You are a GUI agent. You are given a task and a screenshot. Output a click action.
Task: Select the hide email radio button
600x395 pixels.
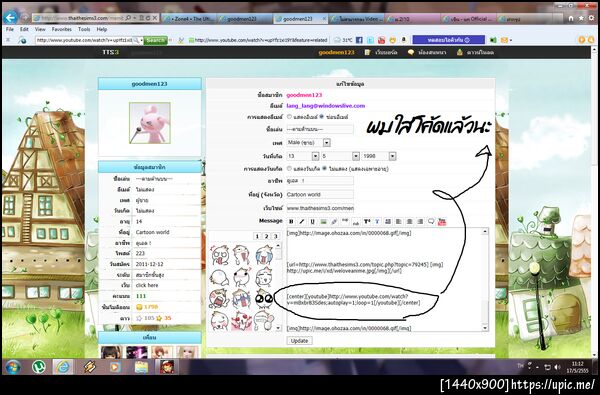click(322, 117)
